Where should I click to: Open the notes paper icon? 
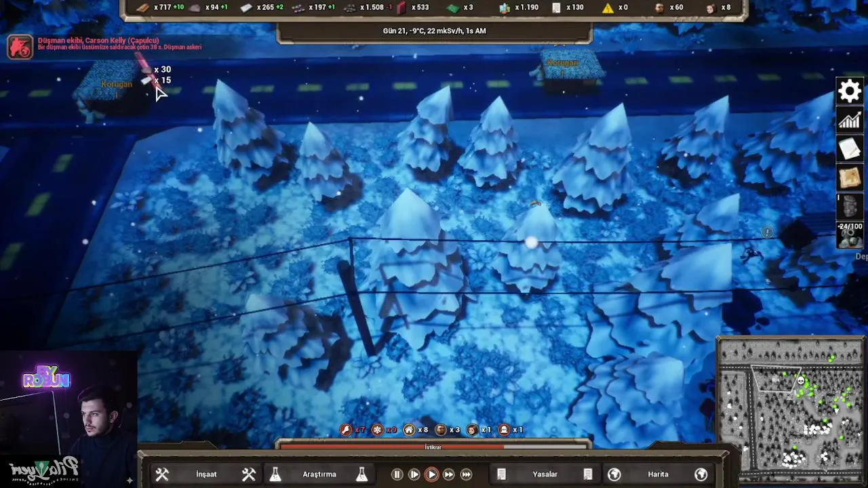(850, 149)
